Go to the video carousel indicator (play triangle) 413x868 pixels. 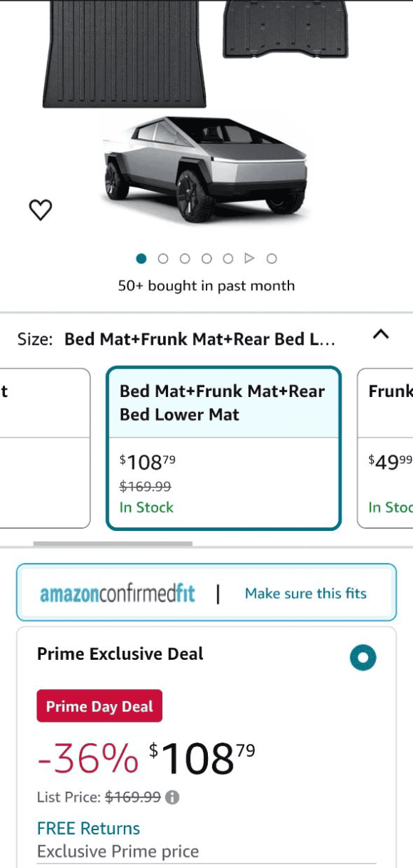[249, 258]
